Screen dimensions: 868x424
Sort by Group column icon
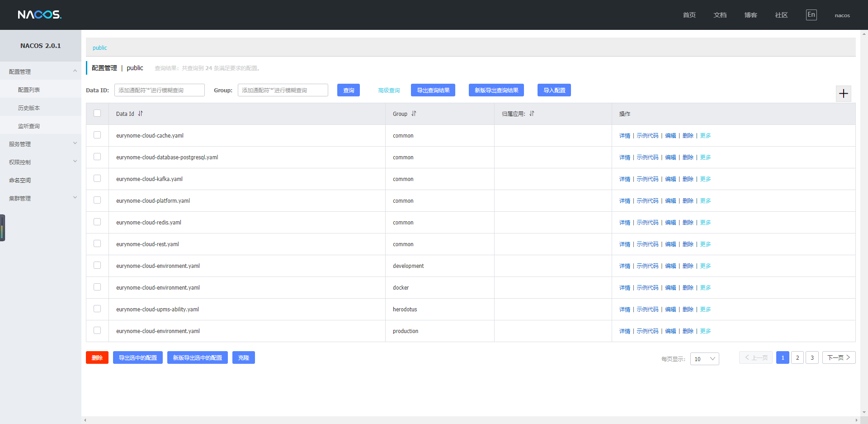coord(414,114)
